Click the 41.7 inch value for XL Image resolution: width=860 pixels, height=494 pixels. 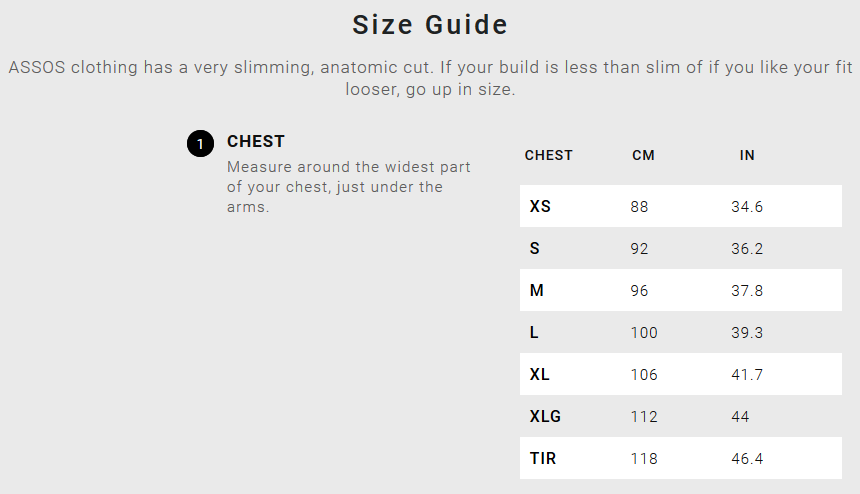point(747,375)
